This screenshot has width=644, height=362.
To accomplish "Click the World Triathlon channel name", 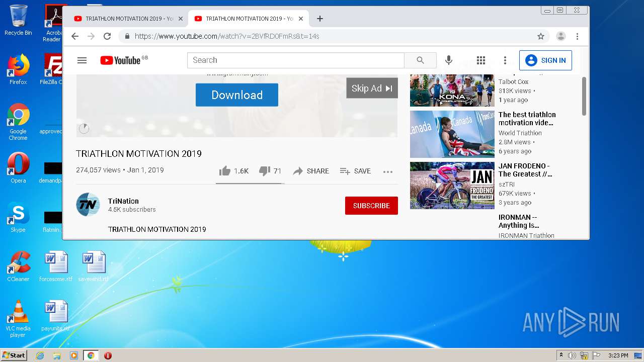I will [520, 133].
